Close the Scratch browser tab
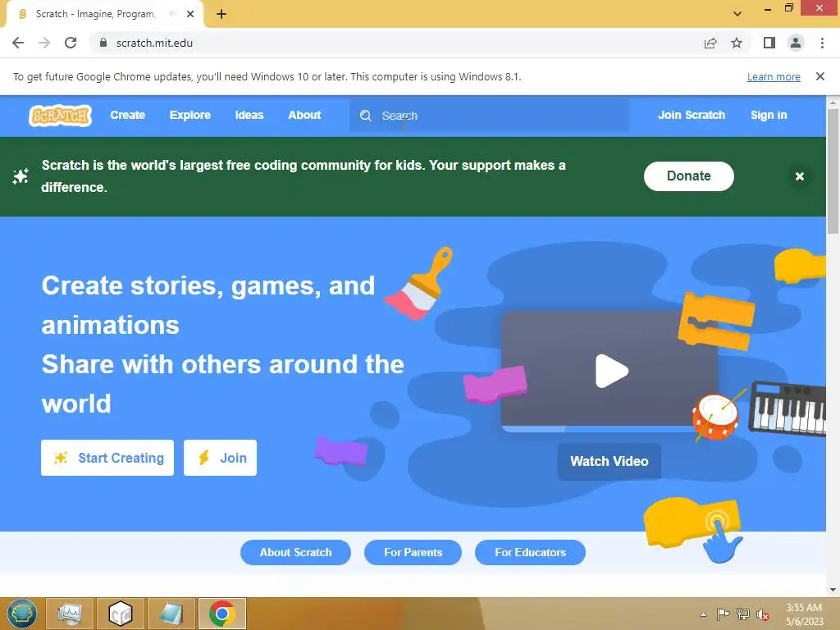Viewport: 840px width, 630px height. tap(190, 14)
